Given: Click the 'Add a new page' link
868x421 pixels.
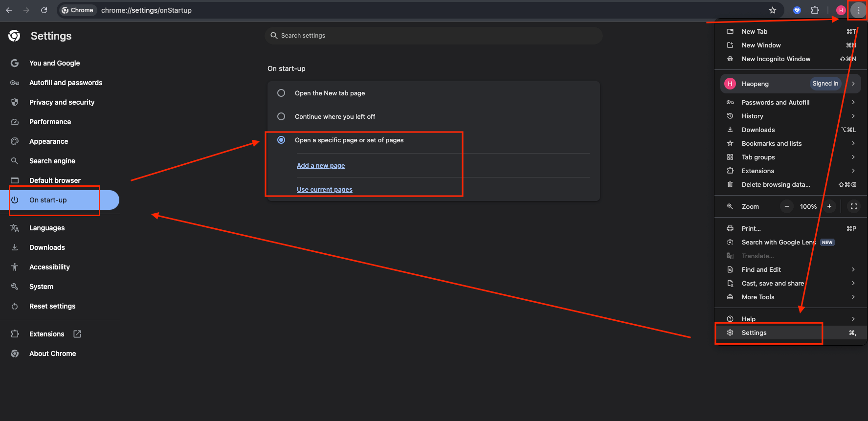Looking at the screenshot, I should [321, 166].
